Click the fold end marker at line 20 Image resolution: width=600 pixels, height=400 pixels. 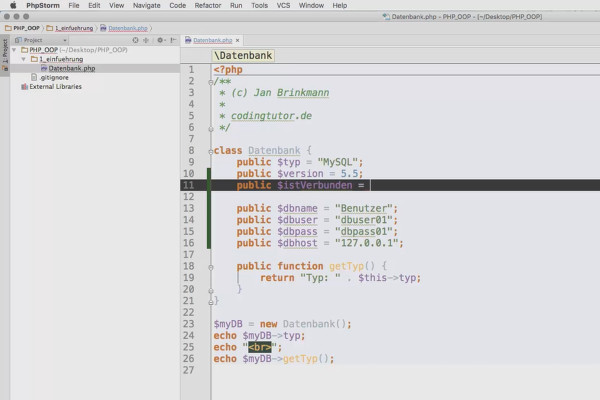pyautogui.click(x=210, y=291)
